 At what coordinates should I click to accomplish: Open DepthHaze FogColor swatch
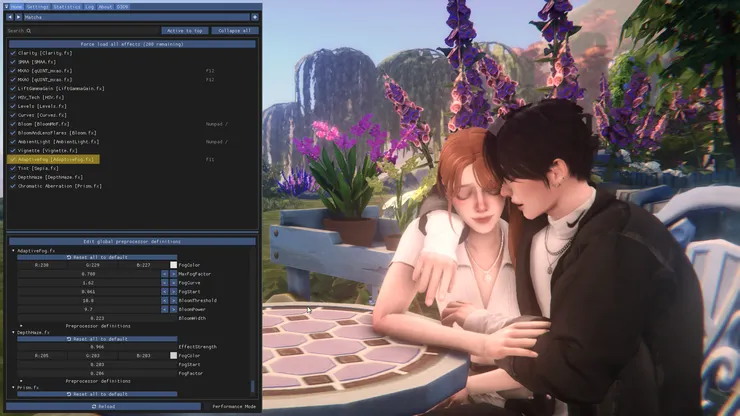click(x=173, y=356)
